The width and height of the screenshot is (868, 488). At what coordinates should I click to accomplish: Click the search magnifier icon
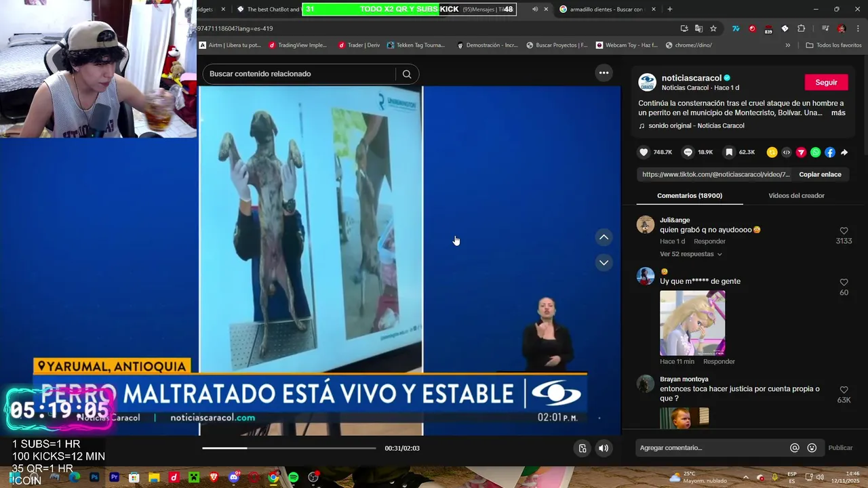pyautogui.click(x=407, y=74)
